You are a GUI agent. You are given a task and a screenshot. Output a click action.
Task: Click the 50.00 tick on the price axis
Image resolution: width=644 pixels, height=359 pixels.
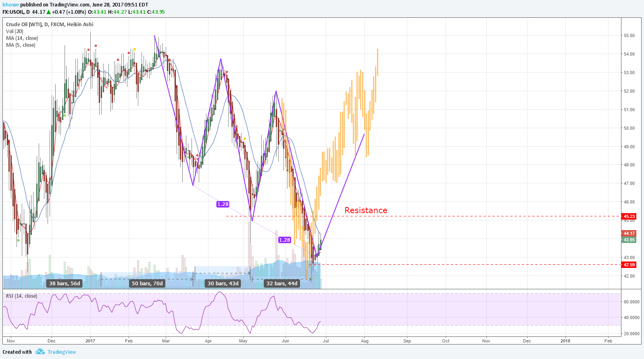pyautogui.click(x=629, y=128)
